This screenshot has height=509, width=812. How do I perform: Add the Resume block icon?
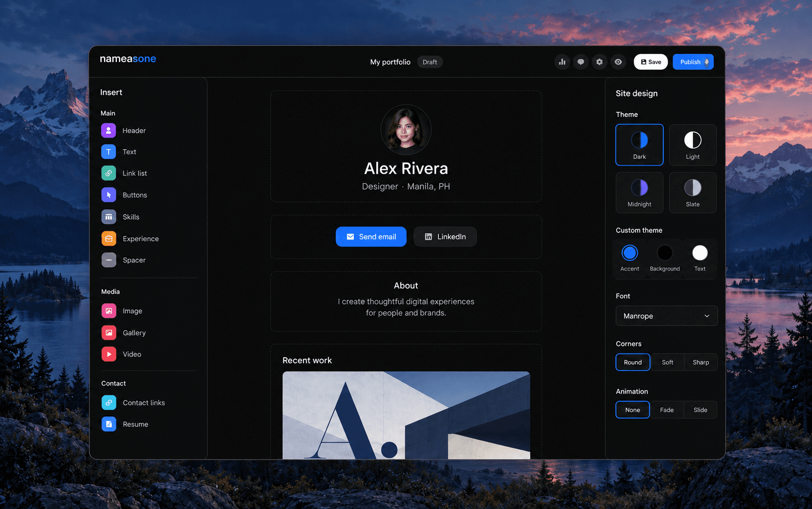tap(109, 424)
